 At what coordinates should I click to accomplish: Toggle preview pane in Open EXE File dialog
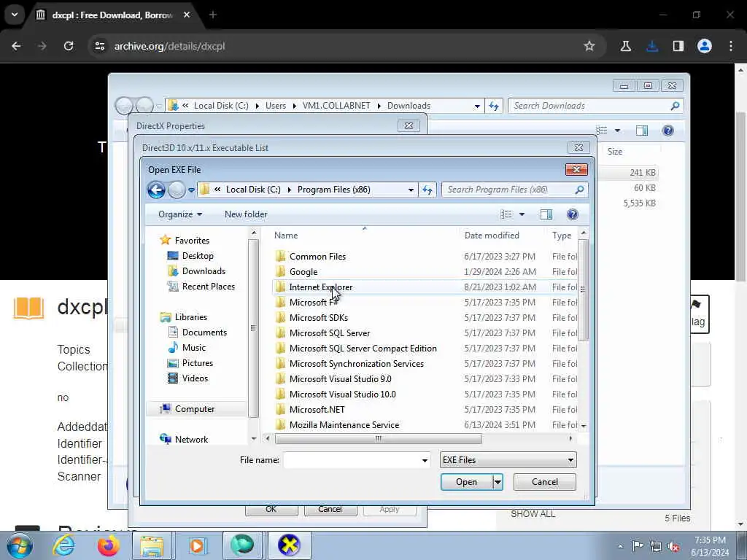(x=546, y=214)
